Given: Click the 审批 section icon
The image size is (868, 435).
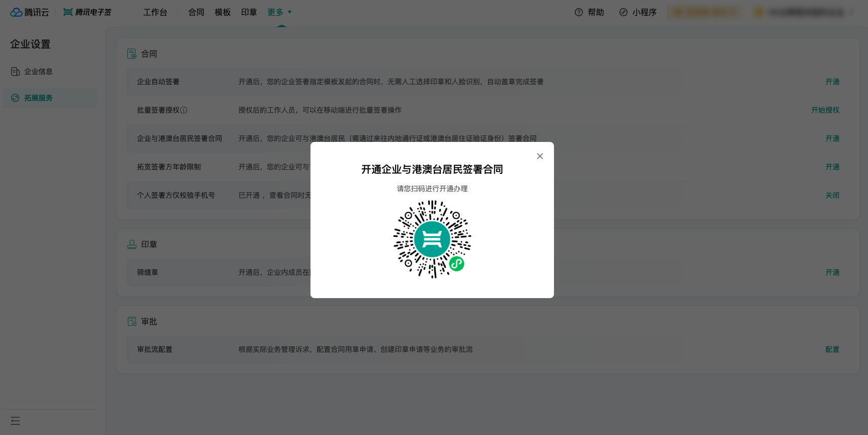Looking at the screenshot, I should click(x=132, y=321).
